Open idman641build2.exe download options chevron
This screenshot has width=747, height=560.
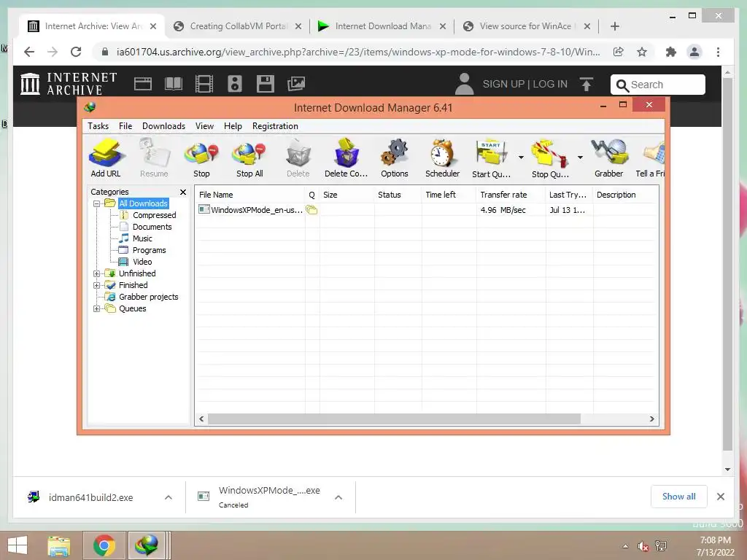[x=169, y=497]
